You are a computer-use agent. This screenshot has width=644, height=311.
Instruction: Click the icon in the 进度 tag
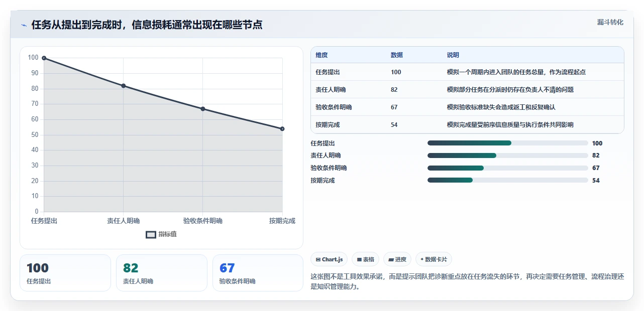tap(391, 259)
